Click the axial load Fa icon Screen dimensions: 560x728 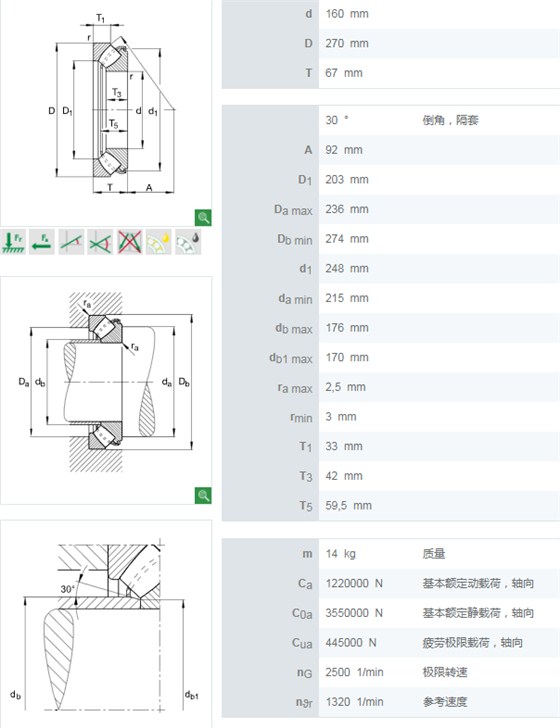pos(42,241)
